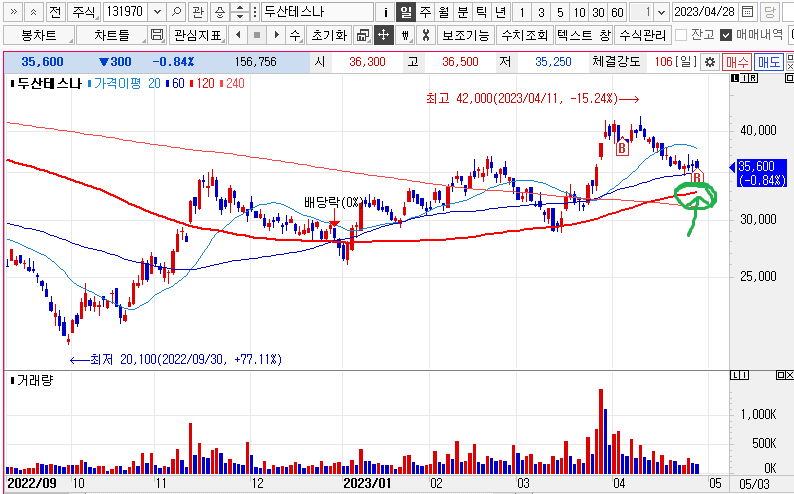Open the 텍스트 창 text window menu
The image size is (794, 494).
[x=583, y=35]
